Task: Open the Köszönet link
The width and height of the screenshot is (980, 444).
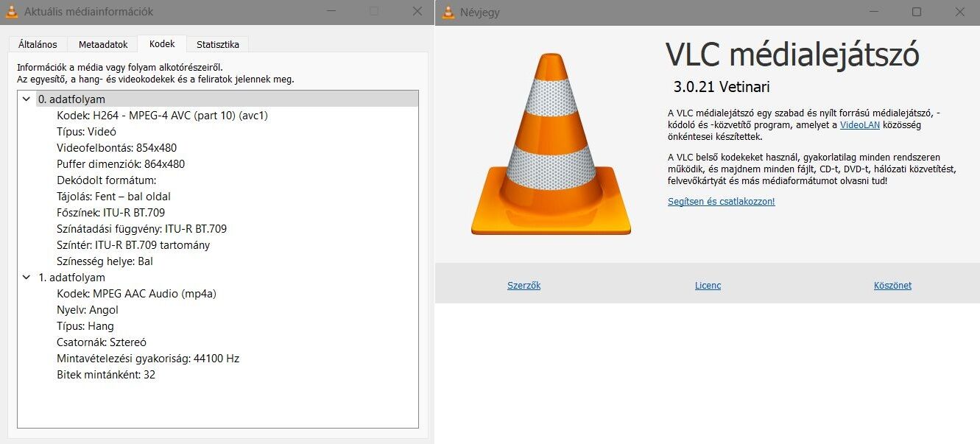Action: coord(892,285)
